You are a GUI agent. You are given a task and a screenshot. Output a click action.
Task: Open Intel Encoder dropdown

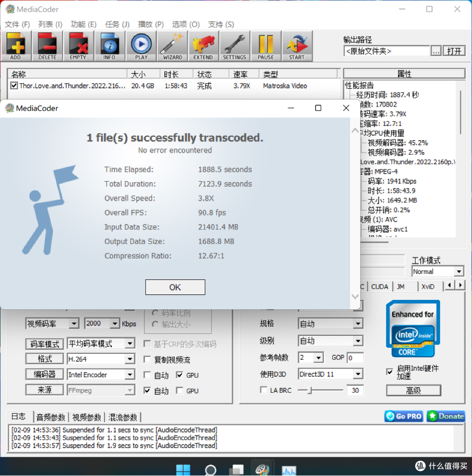click(x=130, y=374)
